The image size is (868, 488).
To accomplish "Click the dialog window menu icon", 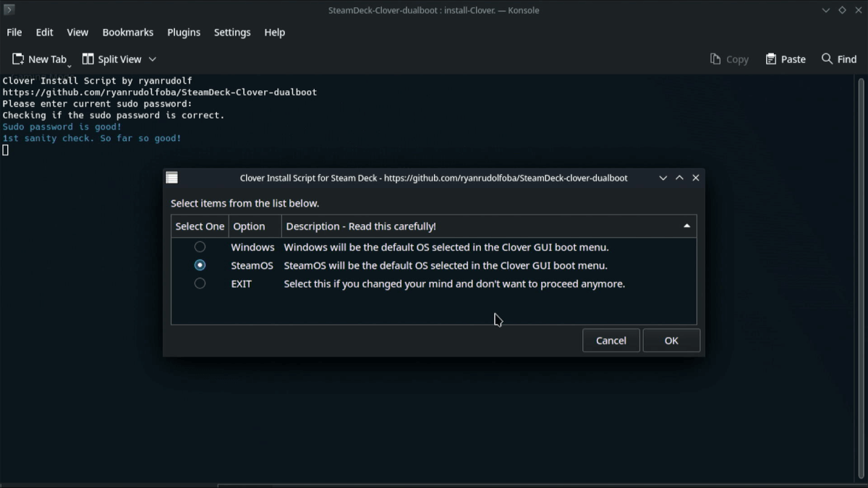I will [172, 178].
